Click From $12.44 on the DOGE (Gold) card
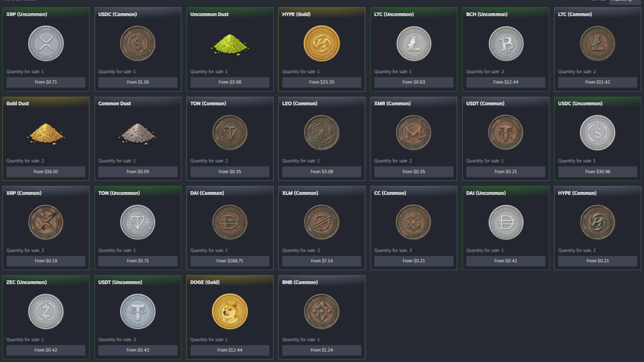This screenshot has width=644, height=362. (230, 350)
